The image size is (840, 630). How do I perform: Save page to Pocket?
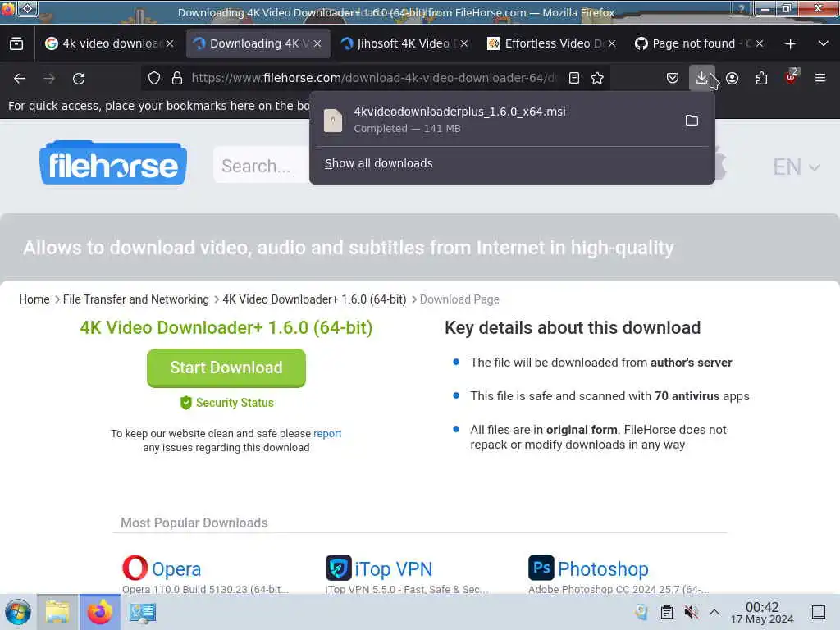(673, 78)
